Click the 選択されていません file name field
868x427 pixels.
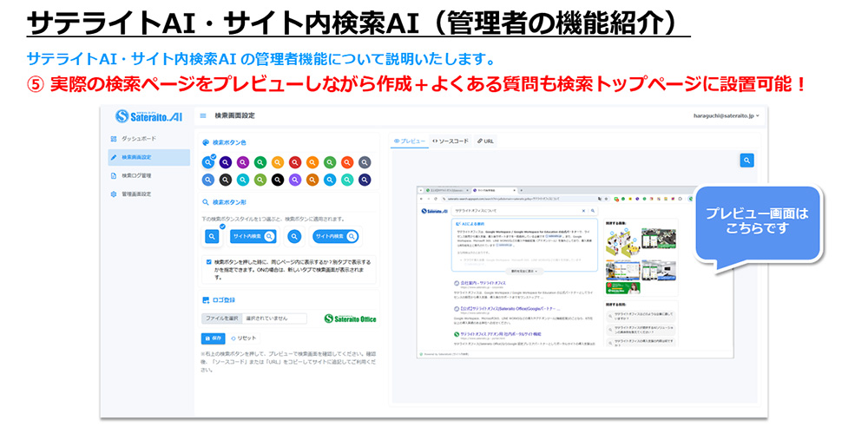274,319
